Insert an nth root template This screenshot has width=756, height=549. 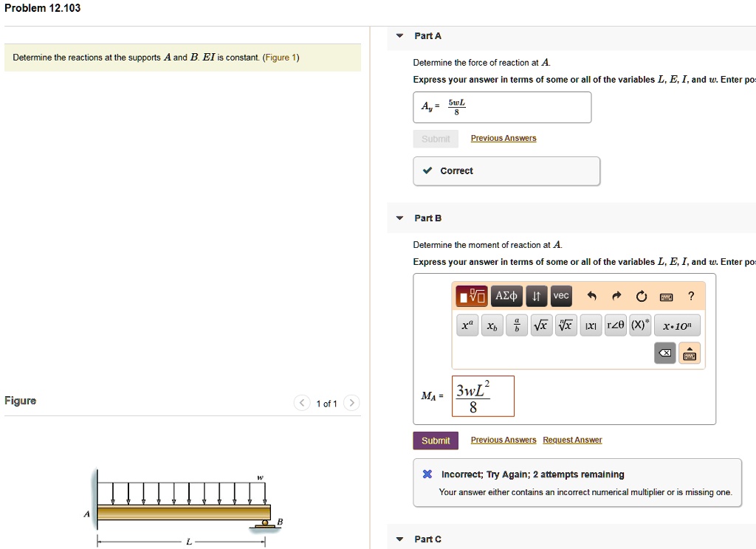(566, 325)
